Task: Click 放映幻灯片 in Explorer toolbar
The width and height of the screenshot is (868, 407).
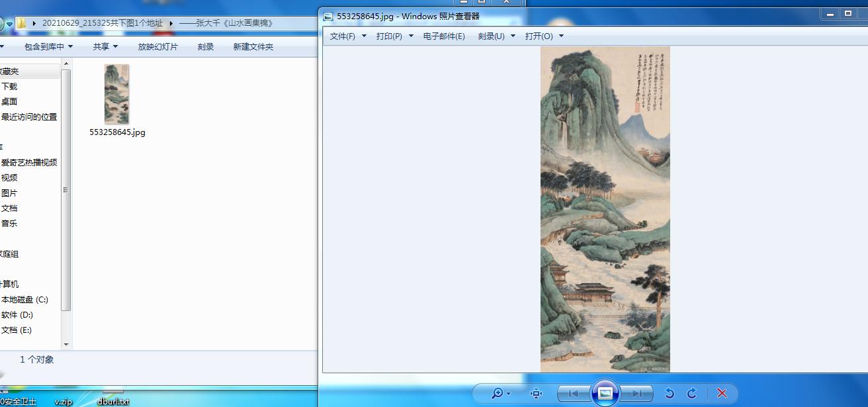Action: pos(158,47)
